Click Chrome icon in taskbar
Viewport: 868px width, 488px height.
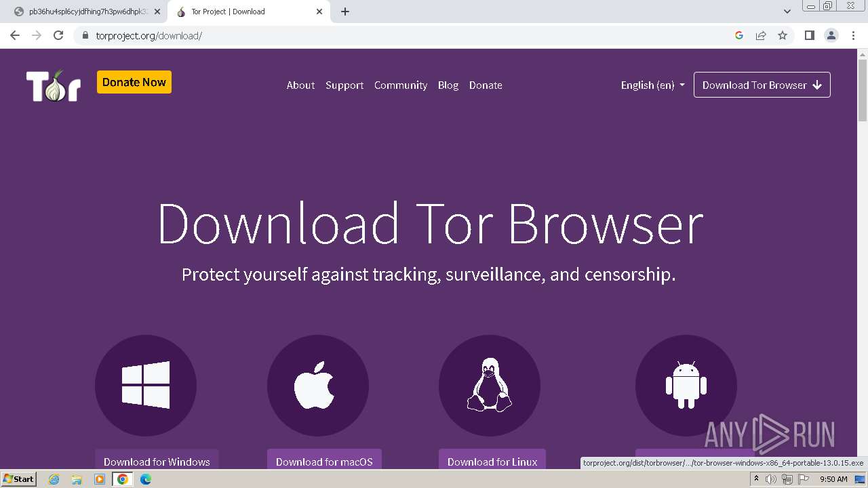pyautogui.click(x=122, y=479)
